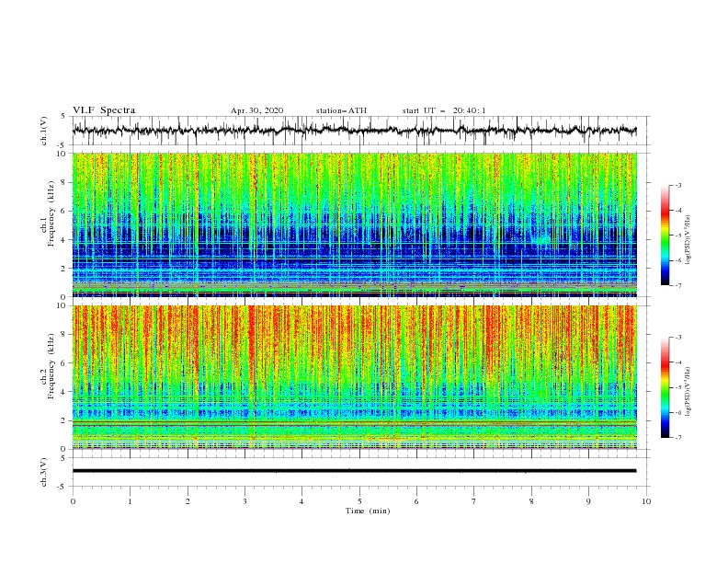The image size is (728, 563).
Task: Click the ch.3 flat black voltage trace
Action: [355, 471]
